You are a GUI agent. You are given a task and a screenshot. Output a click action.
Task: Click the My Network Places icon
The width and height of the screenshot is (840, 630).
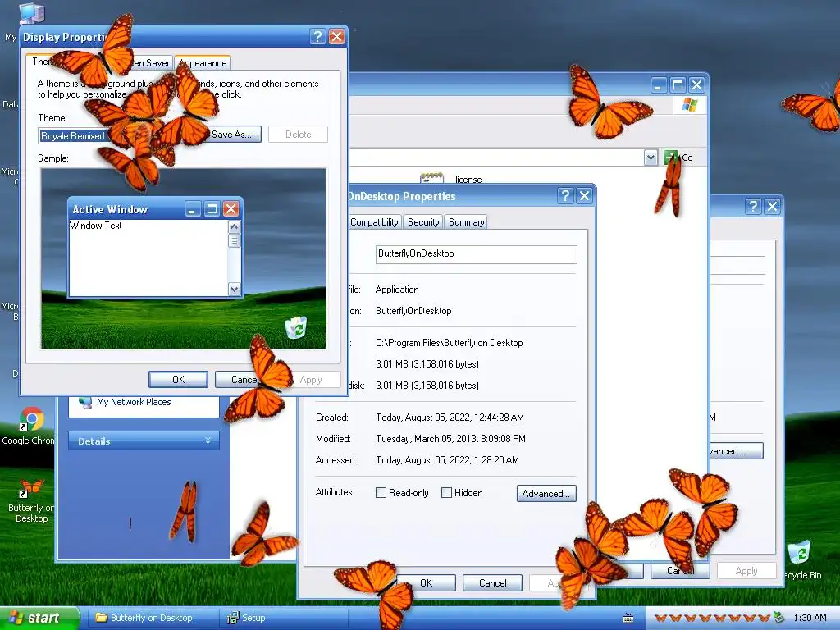(x=84, y=402)
